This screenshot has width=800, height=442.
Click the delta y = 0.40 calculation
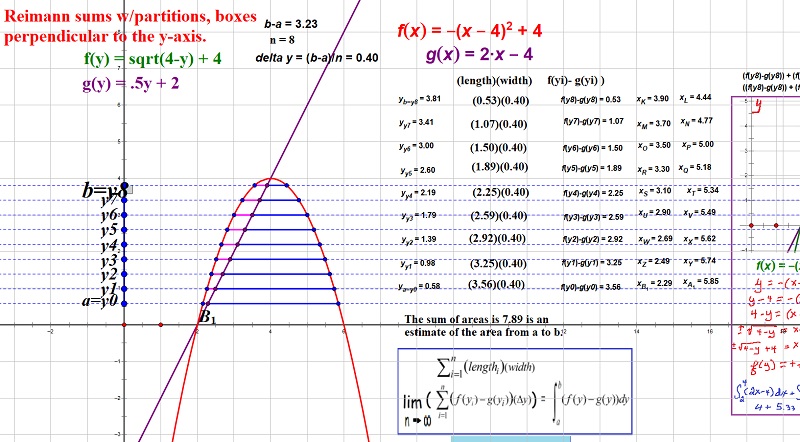click(x=317, y=58)
